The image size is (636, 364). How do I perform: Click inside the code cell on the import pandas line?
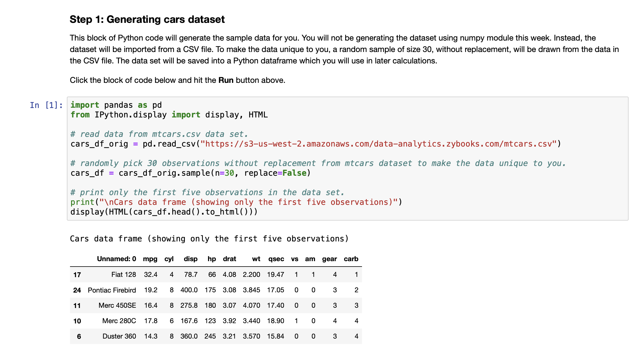(x=116, y=105)
